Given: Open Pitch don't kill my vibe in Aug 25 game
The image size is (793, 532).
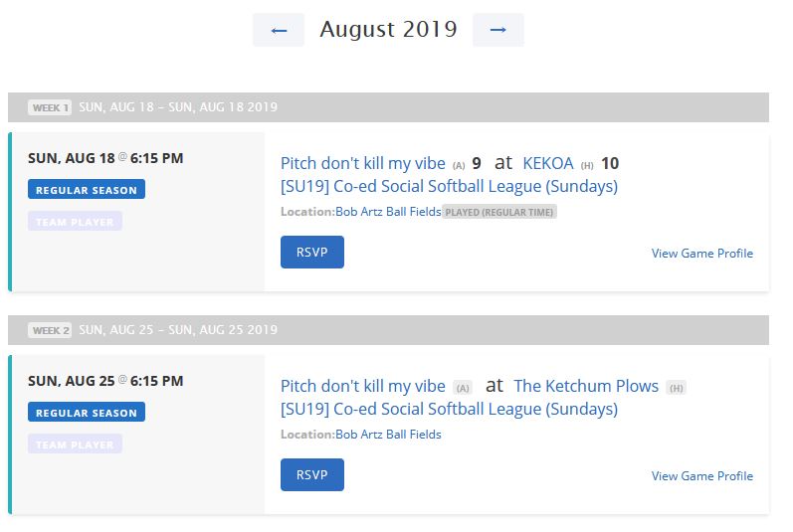Looking at the screenshot, I should [363, 386].
